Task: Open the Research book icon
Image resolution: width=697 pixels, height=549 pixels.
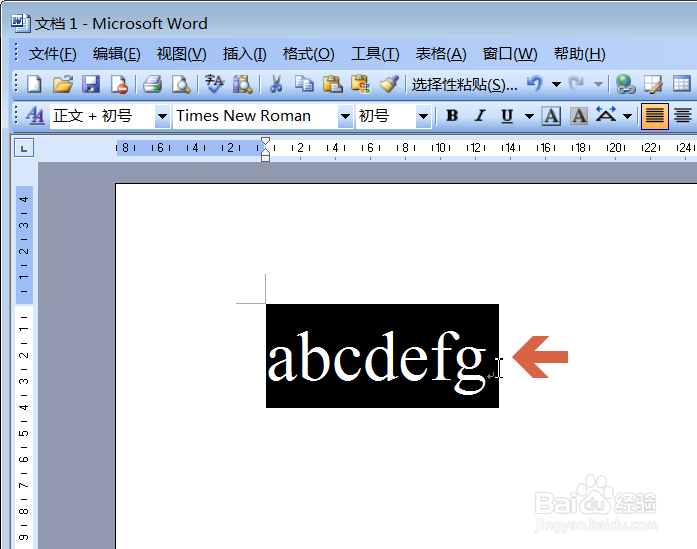Action: 243,84
